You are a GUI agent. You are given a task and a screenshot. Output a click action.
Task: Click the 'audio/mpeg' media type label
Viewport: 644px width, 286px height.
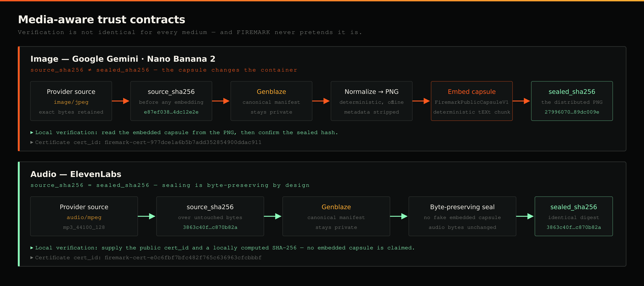84,217
